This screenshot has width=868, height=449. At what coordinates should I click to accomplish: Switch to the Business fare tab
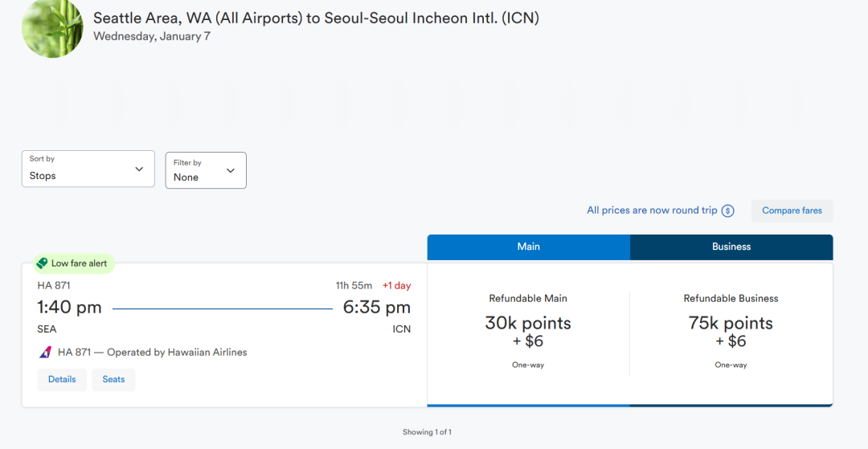[731, 247]
